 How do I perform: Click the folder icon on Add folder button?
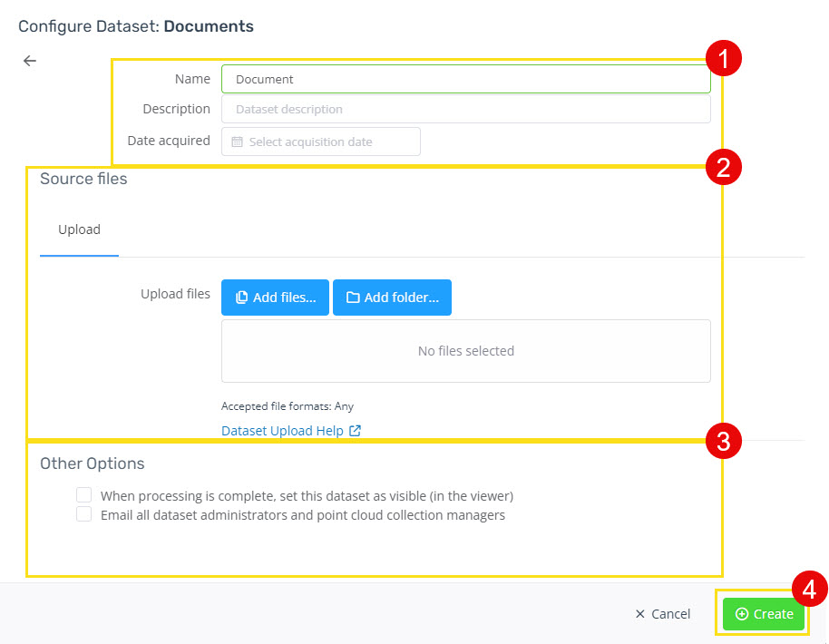pyautogui.click(x=351, y=297)
